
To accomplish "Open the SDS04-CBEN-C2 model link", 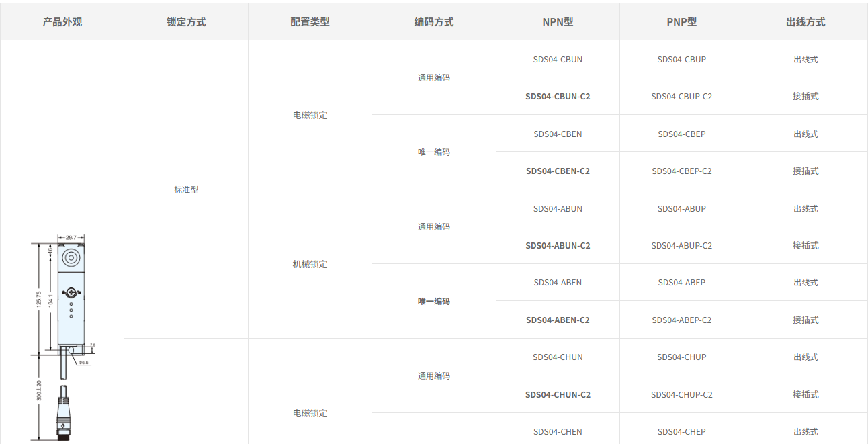I will coord(558,171).
